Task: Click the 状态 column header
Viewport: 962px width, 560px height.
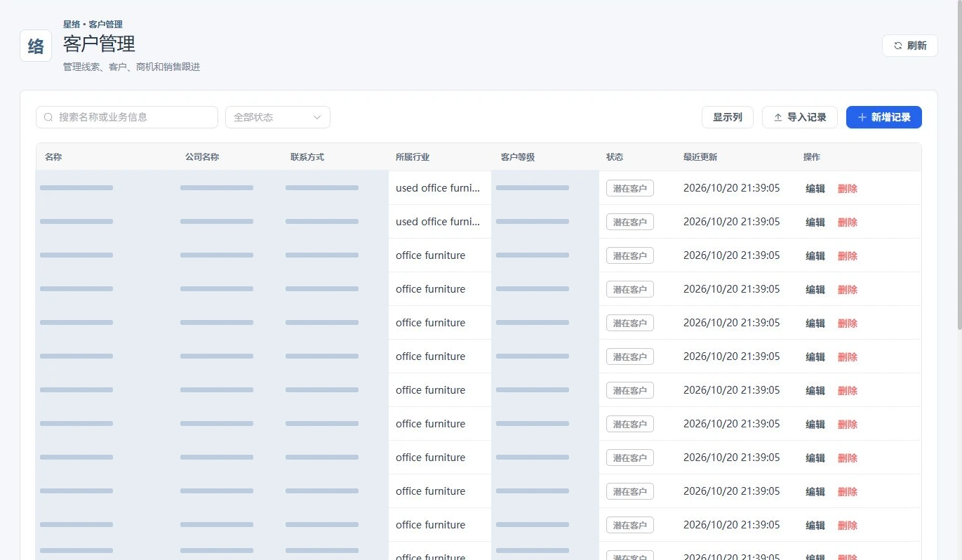Action: click(x=615, y=157)
